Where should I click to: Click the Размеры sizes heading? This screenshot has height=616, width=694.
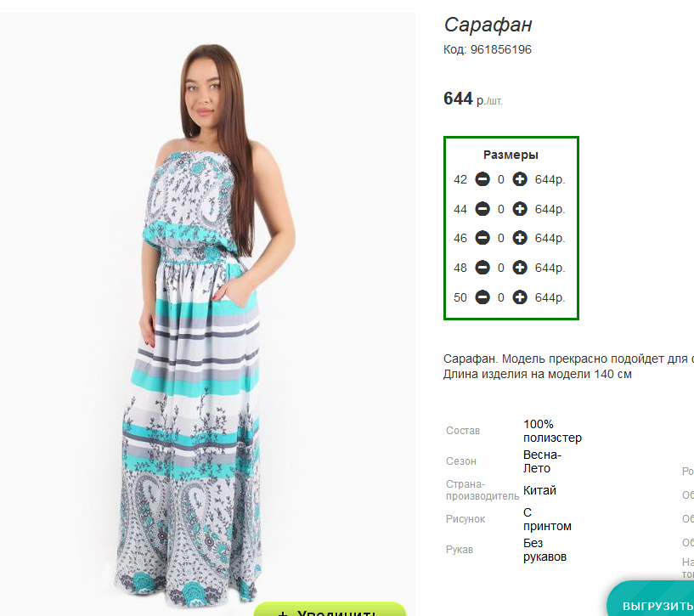(511, 155)
